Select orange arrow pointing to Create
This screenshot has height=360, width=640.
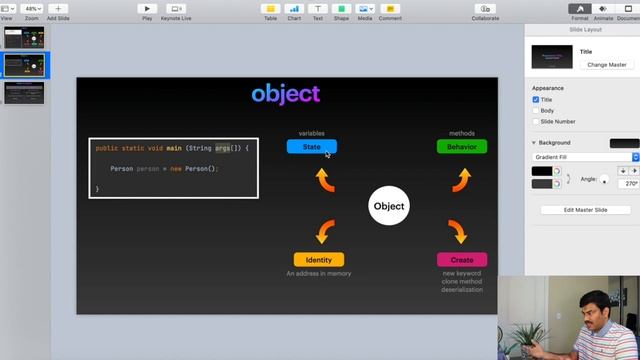[x=458, y=232]
